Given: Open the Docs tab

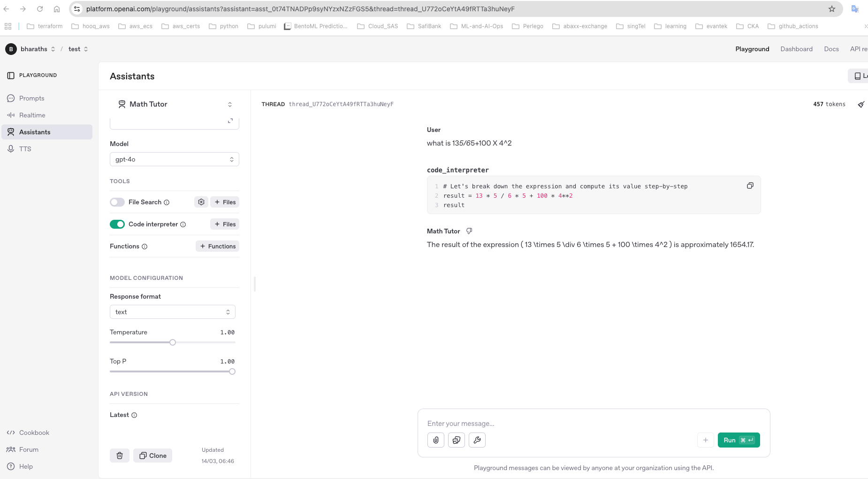Looking at the screenshot, I should pyautogui.click(x=831, y=49).
